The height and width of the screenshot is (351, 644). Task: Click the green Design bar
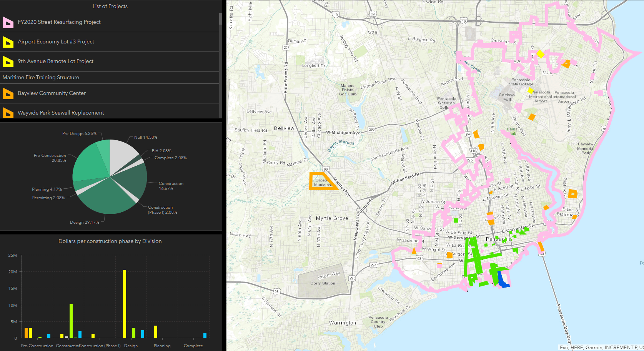(x=134, y=333)
